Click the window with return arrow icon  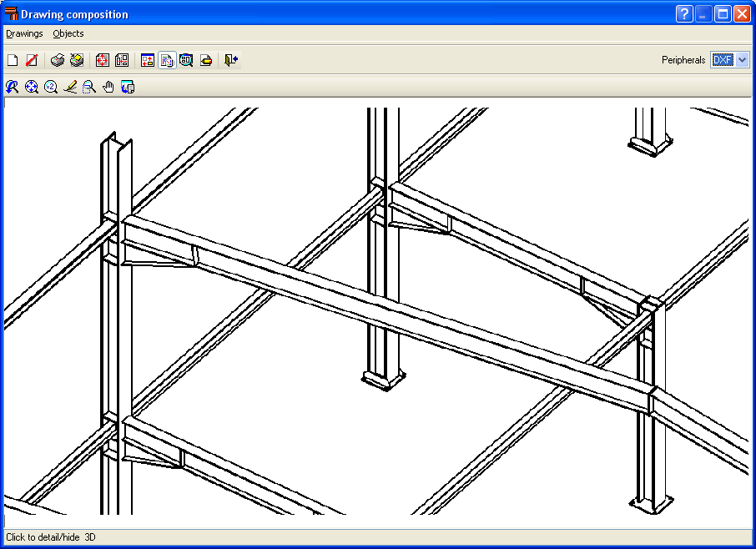[128, 88]
